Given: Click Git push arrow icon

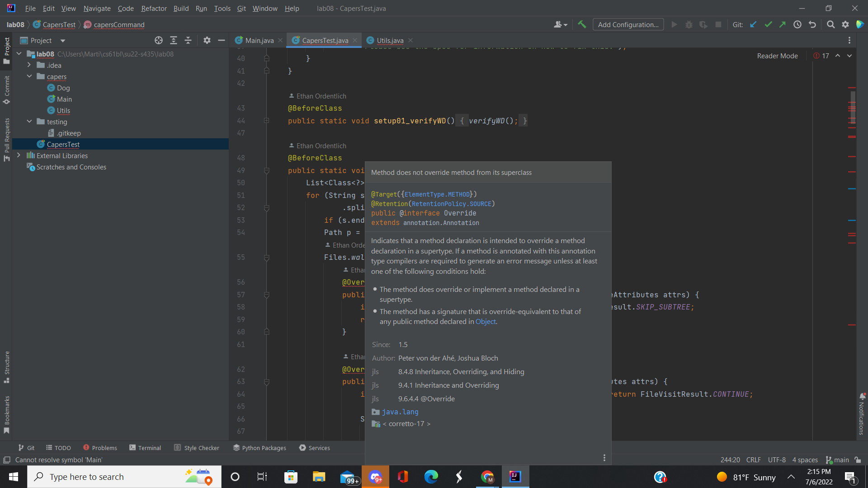Looking at the screenshot, I should 783,25.
